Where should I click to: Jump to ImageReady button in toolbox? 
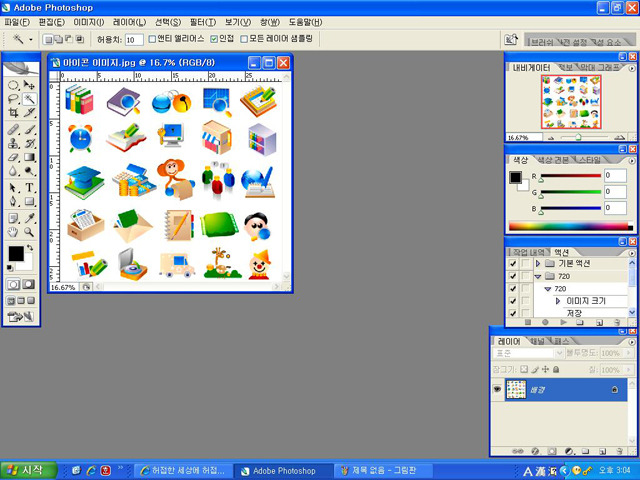tap(20, 316)
